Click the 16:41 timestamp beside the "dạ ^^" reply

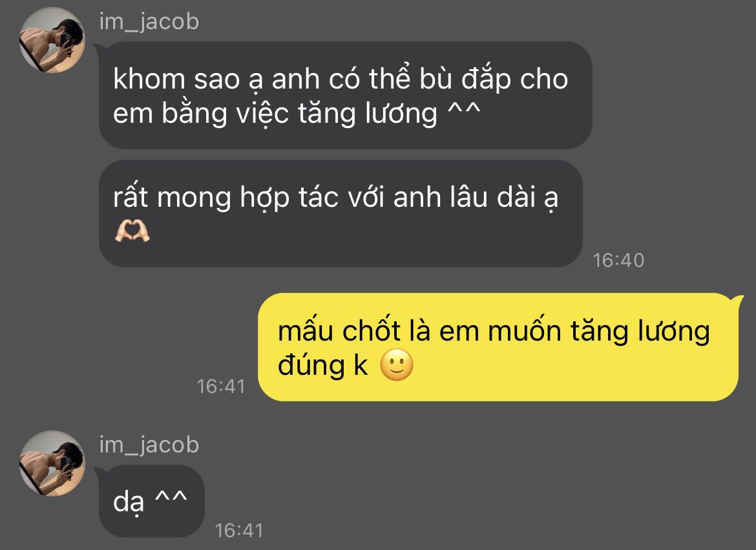[238, 531]
